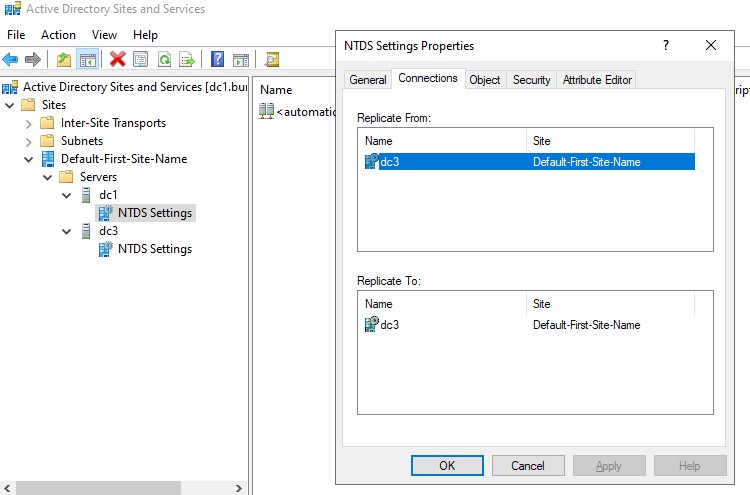Collapse the dc1 server node
This screenshot has width=750, height=495.
click(66, 195)
